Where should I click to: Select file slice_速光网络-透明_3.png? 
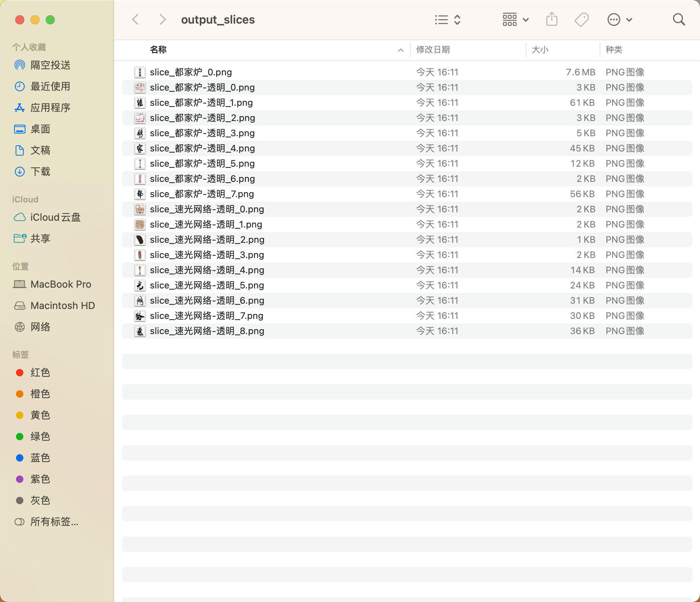pyautogui.click(x=407, y=255)
